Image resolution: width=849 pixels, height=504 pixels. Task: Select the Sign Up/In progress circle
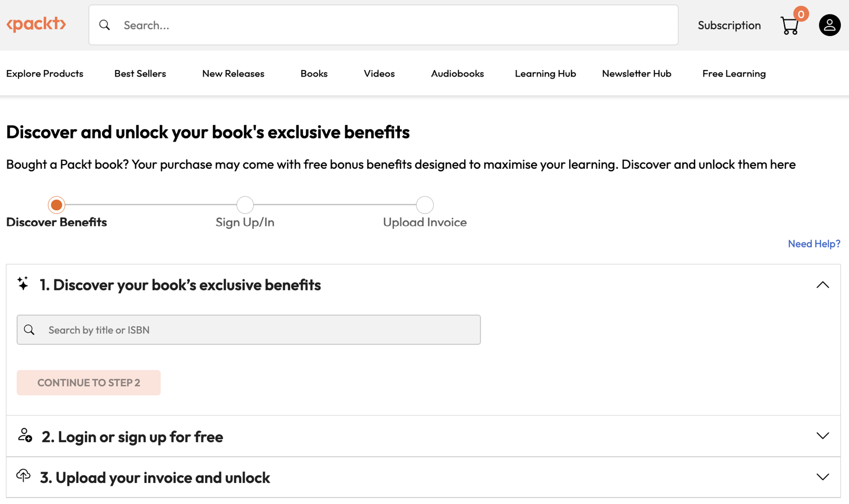[245, 205]
